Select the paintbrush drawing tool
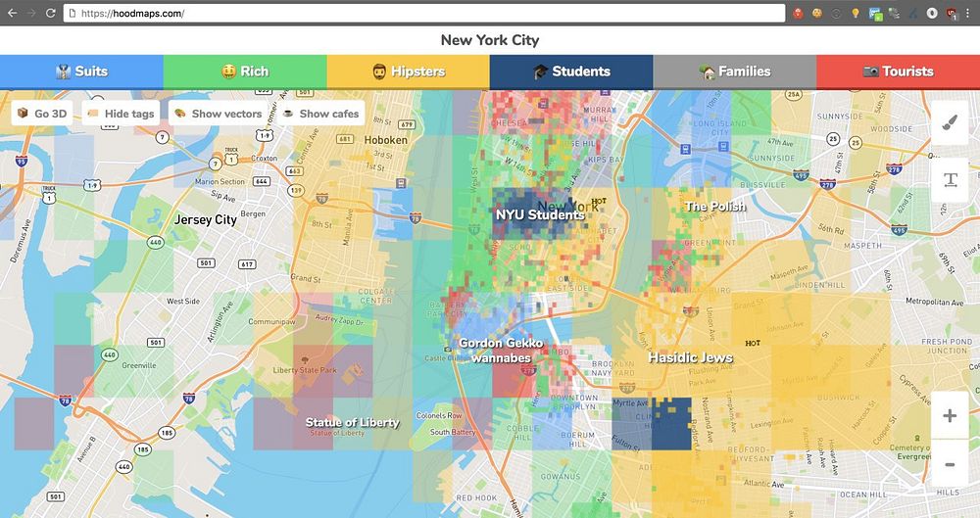The width and height of the screenshot is (980, 518). (950, 123)
